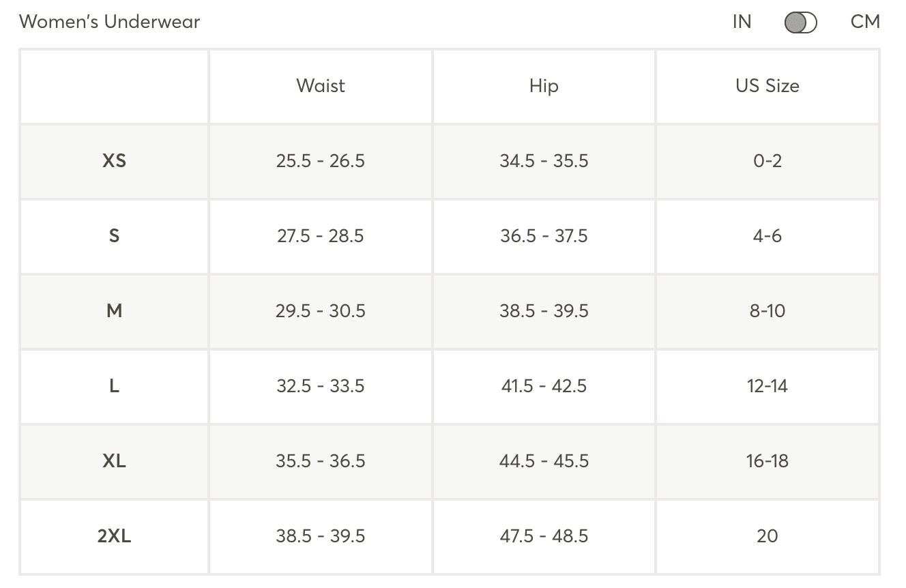
Task: Select the CM unit label
Action: (865, 22)
